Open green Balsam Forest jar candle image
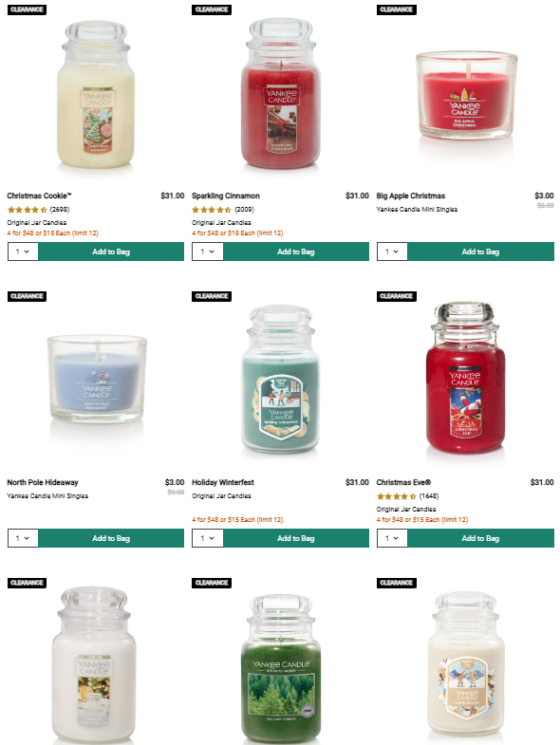 pyautogui.click(x=281, y=669)
